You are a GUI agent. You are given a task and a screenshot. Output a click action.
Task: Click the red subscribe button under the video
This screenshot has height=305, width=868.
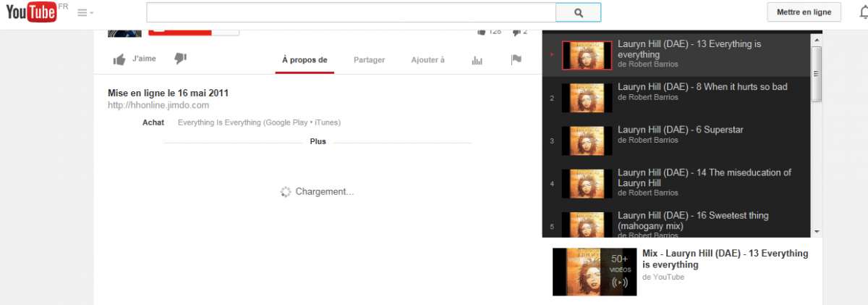pos(179,32)
